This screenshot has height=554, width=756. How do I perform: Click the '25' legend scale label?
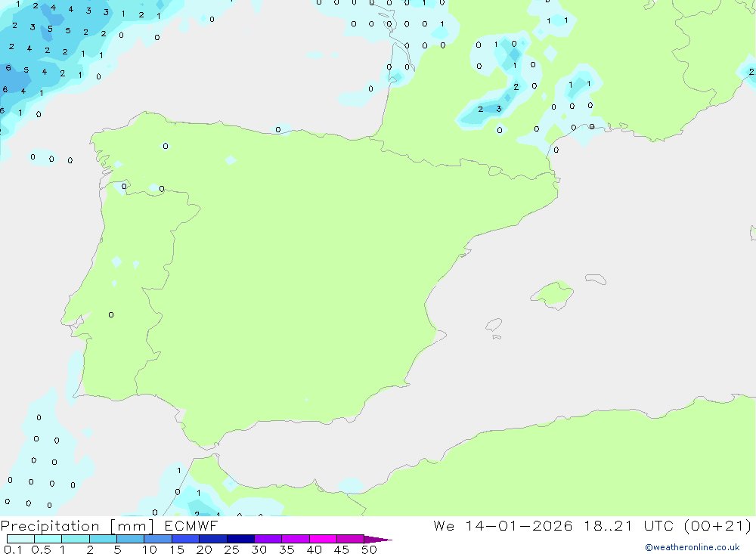point(231,549)
